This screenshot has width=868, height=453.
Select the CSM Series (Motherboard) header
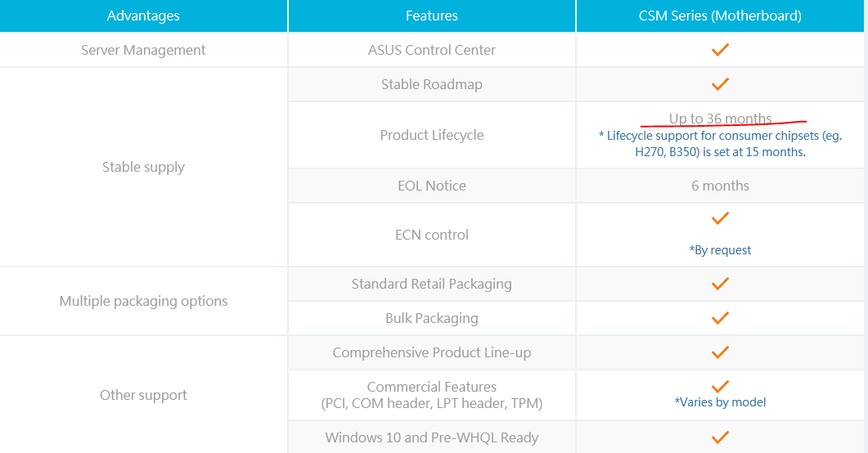tap(720, 16)
